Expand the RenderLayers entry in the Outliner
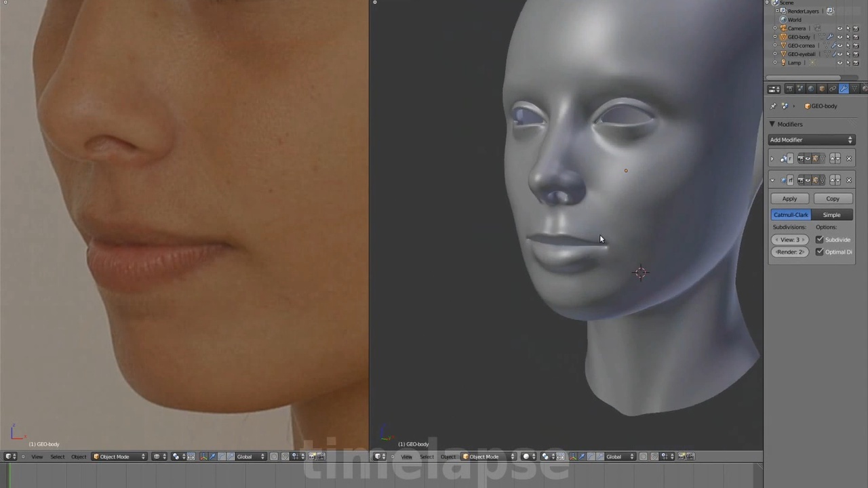The height and width of the screenshot is (488, 868). click(777, 11)
